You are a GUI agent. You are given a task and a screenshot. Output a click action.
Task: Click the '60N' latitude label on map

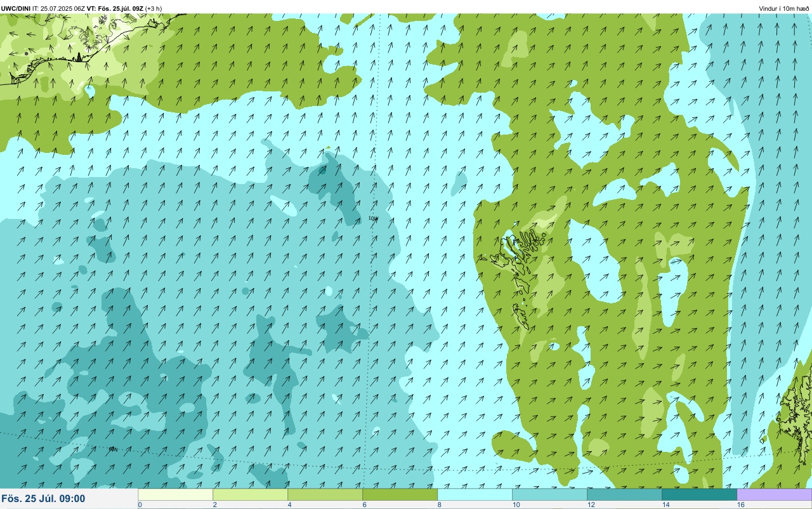point(113,449)
